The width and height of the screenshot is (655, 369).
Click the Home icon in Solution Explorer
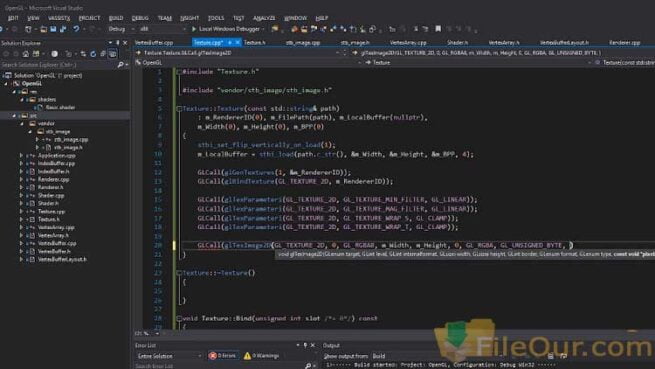point(26,54)
